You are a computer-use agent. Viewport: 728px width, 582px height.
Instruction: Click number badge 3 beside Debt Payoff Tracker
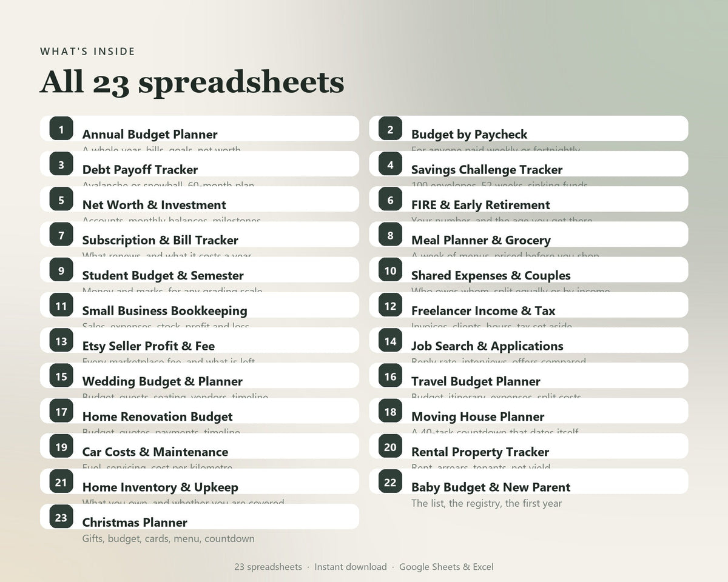pos(61,164)
